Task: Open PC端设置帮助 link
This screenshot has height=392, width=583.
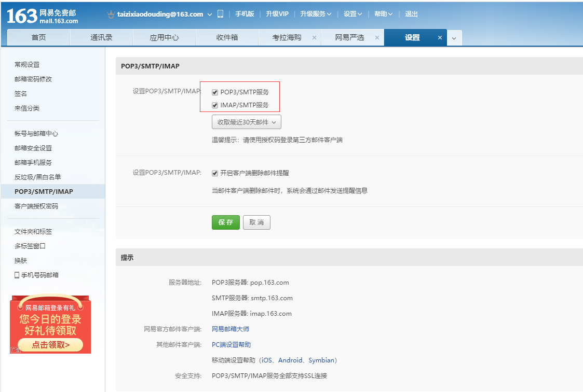Action: [x=231, y=344]
